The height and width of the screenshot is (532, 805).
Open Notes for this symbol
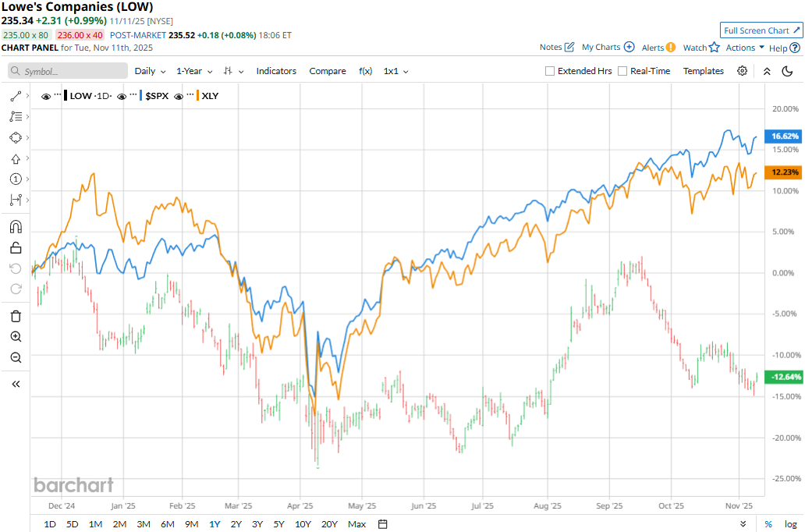[x=556, y=48]
